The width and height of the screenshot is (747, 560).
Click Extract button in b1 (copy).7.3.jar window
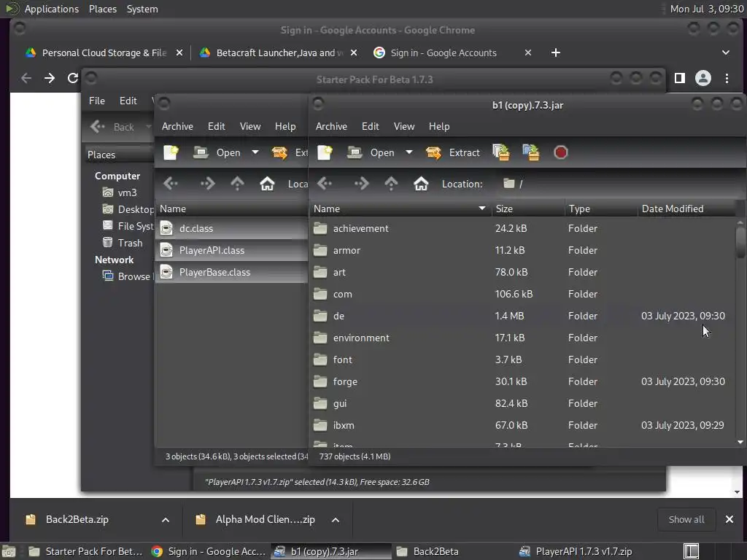(x=452, y=152)
